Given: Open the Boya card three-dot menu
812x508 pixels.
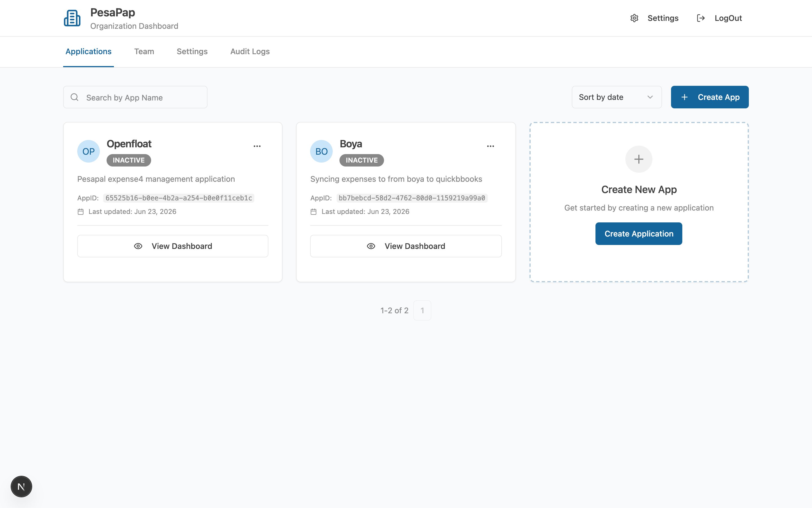Looking at the screenshot, I should click(490, 146).
